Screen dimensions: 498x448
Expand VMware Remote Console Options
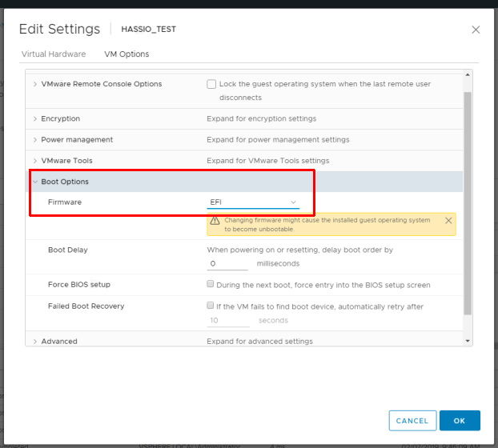pos(35,84)
